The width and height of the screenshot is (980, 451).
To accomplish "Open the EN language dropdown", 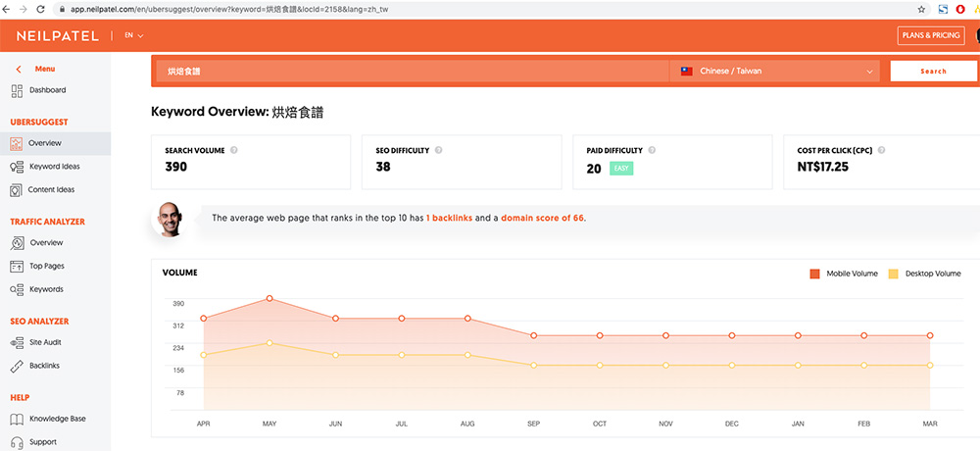I will 133,35.
